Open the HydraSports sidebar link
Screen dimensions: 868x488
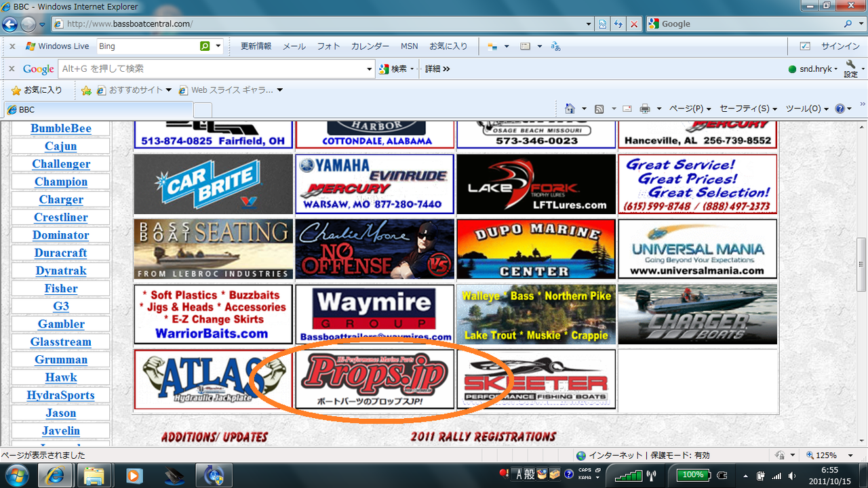[61, 395]
